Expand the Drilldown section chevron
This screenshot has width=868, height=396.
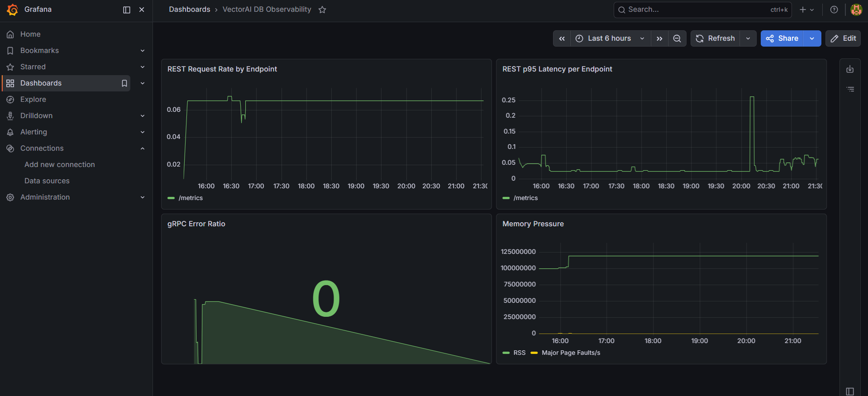coord(143,116)
